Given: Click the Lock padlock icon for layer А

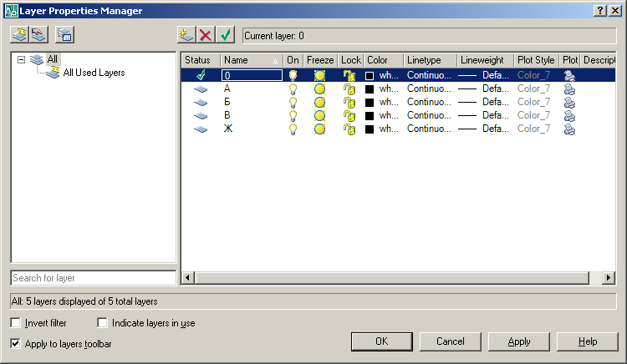Looking at the screenshot, I should (x=349, y=89).
